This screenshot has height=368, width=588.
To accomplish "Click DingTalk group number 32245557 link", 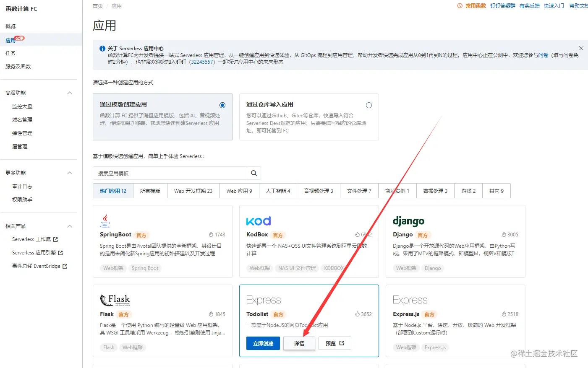I will click(202, 62).
